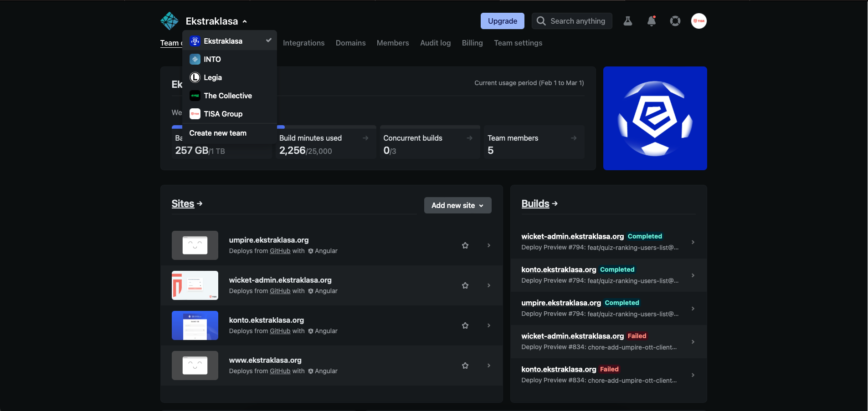The height and width of the screenshot is (411, 868).
Task: Click the Failed badge on wicket-admin build
Action: [637, 336]
